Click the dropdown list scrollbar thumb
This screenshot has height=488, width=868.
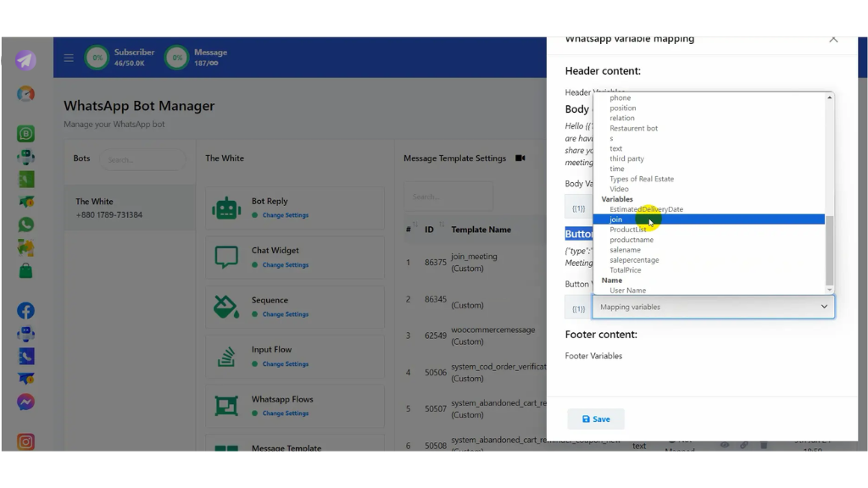[829, 250]
